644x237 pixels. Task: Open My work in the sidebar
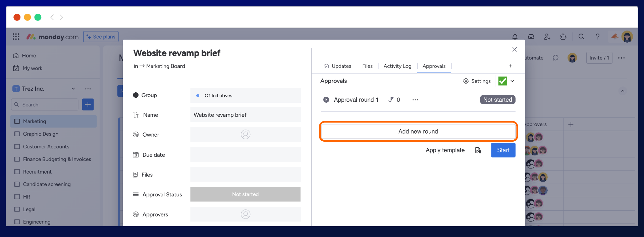[x=28, y=68]
